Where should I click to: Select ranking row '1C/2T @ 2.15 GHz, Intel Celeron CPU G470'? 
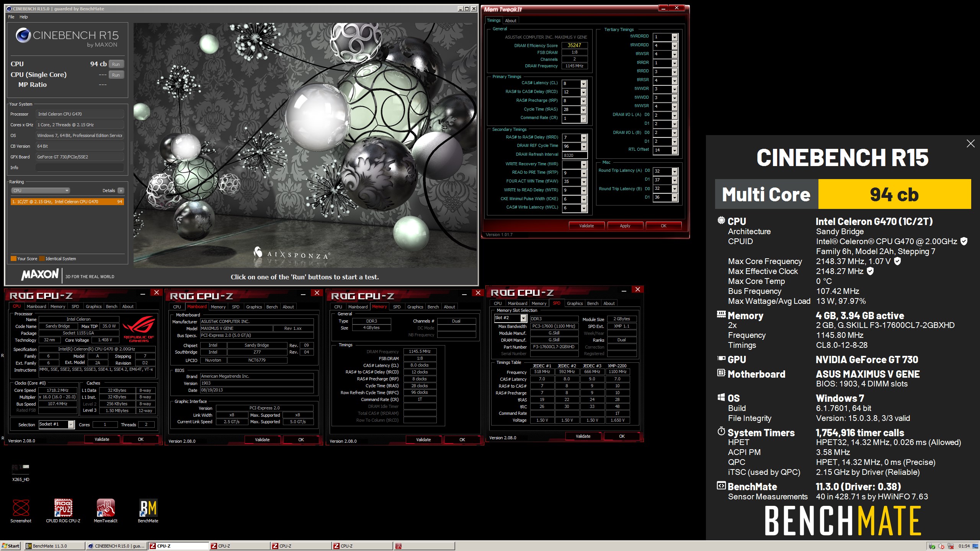coord(67,202)
